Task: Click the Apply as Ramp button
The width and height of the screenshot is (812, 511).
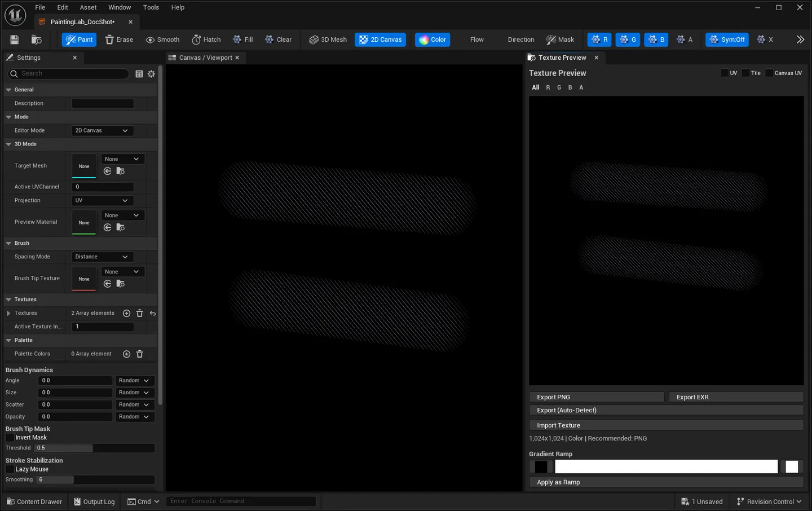Action: click(x=666, y=482)
